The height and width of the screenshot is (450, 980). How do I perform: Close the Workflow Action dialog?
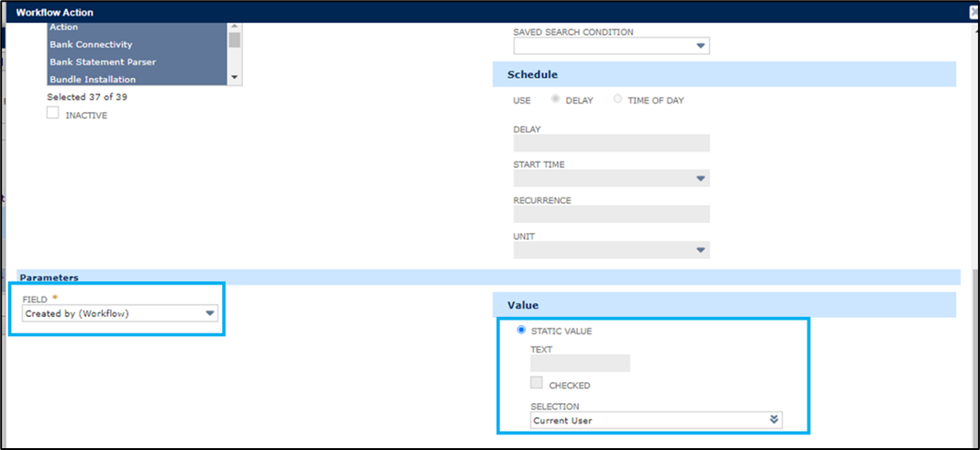pyautogui.click(x=974, y=12)
